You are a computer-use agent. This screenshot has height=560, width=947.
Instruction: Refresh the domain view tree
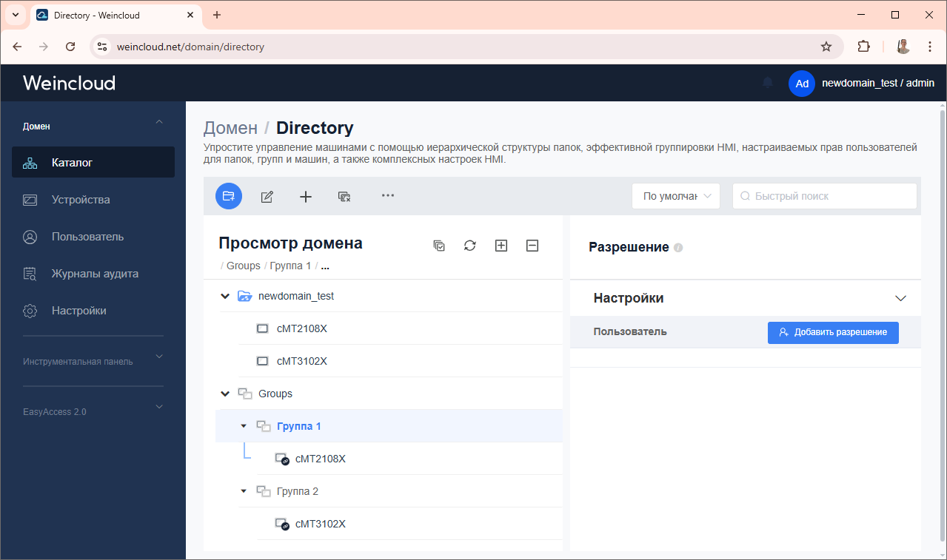pyautogui.click(x=469, y=246)
